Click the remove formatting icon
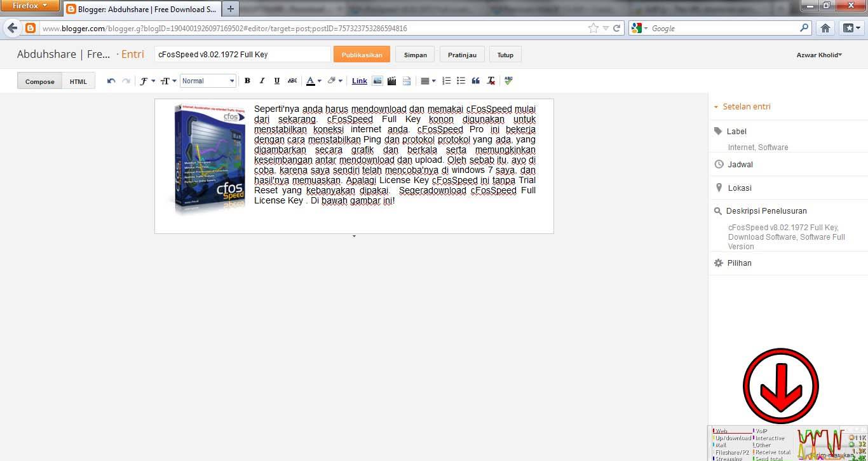 [x=491, y=81]
